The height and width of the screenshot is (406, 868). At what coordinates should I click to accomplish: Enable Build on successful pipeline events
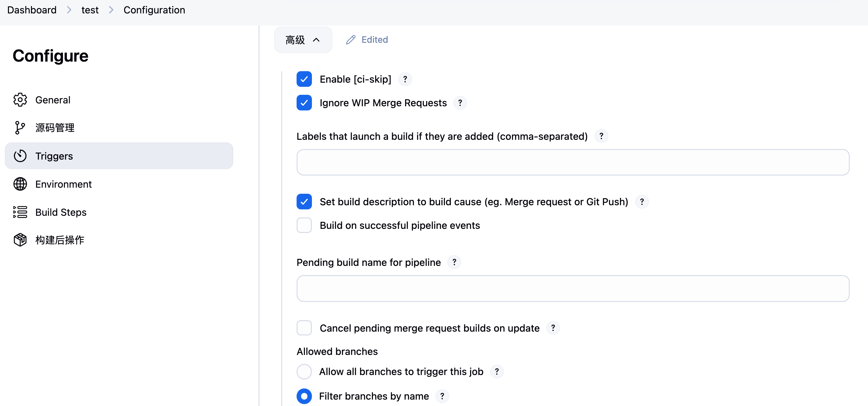tap(304, 225)
